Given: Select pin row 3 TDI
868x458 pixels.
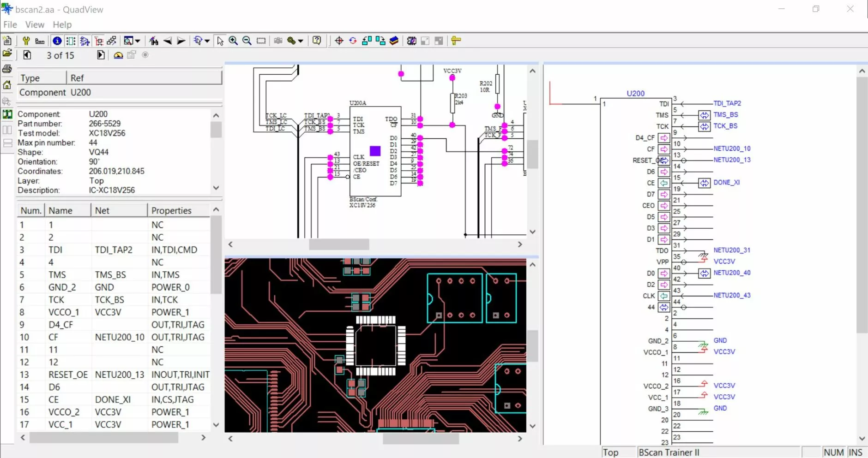Looking at the screenshot, I should [114, 250].
